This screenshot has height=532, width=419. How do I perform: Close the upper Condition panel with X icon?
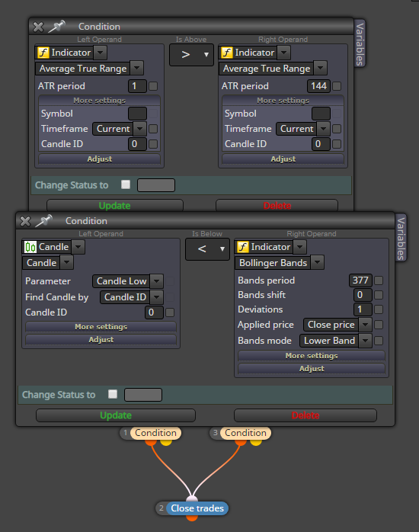click(x=38, y=27)
